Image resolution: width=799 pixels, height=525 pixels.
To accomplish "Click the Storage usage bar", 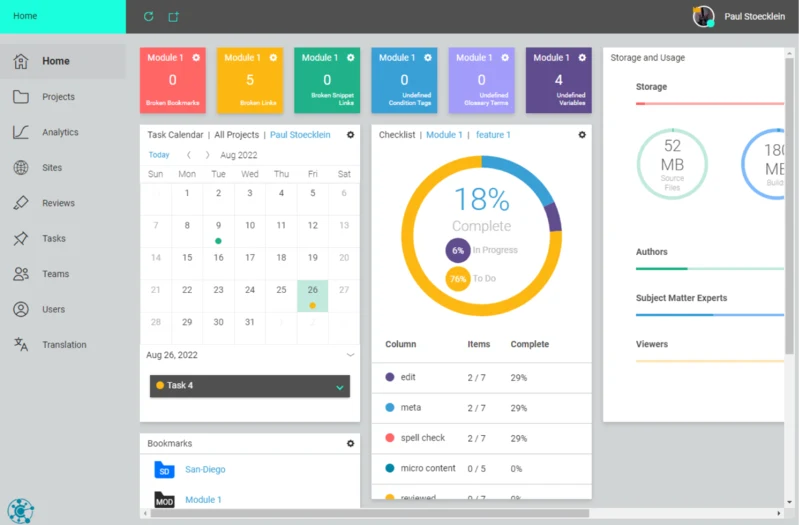I will click(x=709, y=103).
